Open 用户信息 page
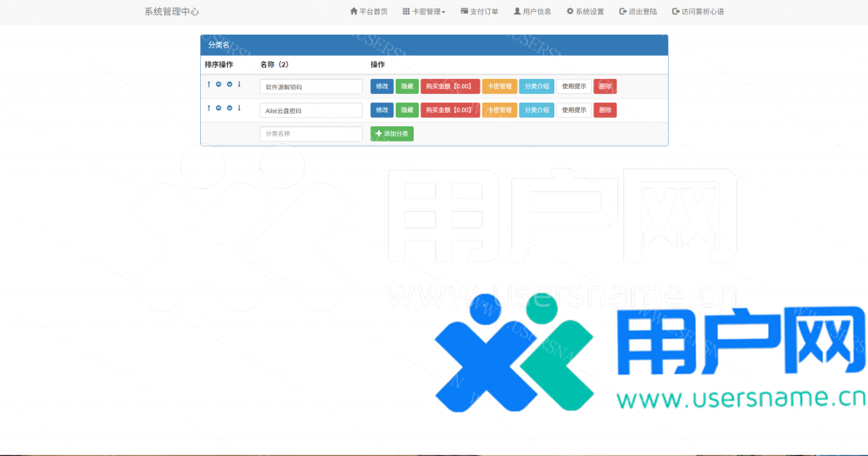868x456 pixels. (x=532, y=12)
